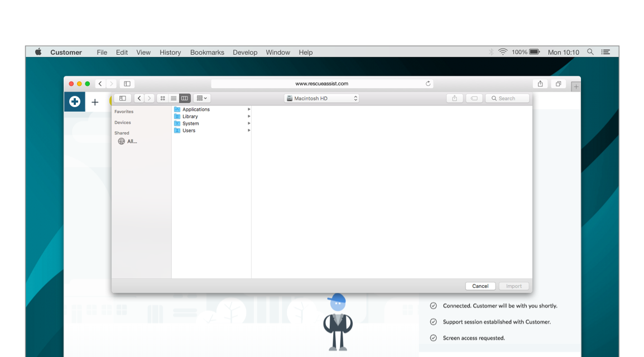Click the Mon 10:10 clock
The height and width of the screenshot is (357, 644).
coord(563,52)
